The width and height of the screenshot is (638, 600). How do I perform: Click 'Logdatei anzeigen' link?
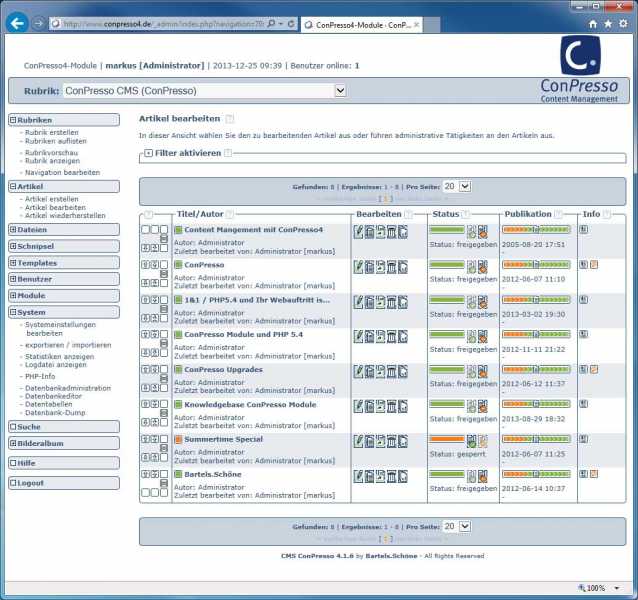click(55, 365)
